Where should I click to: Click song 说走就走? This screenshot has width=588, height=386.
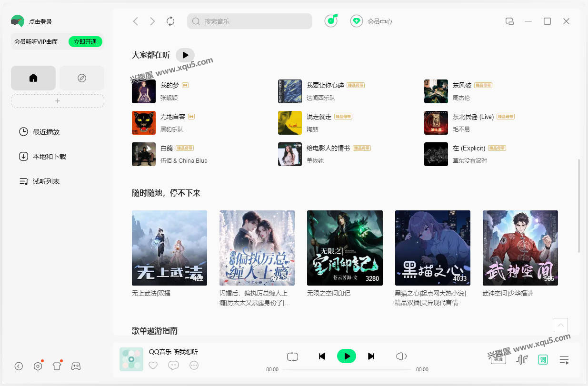(319, 116)
